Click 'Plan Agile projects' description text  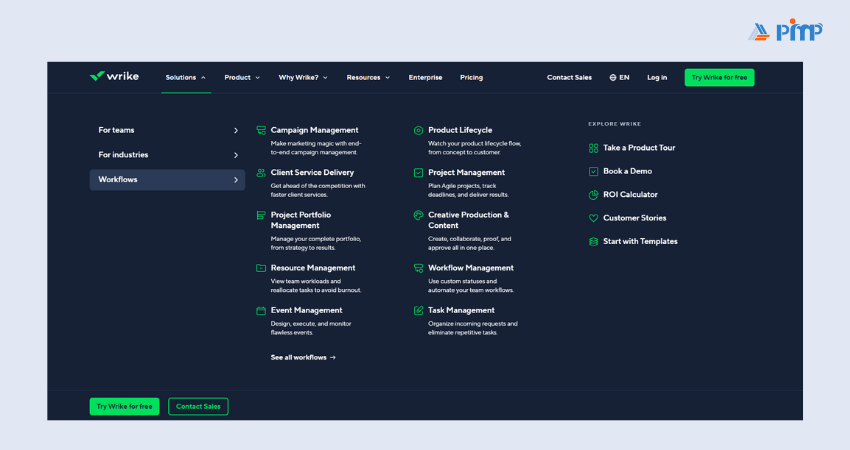468,190
